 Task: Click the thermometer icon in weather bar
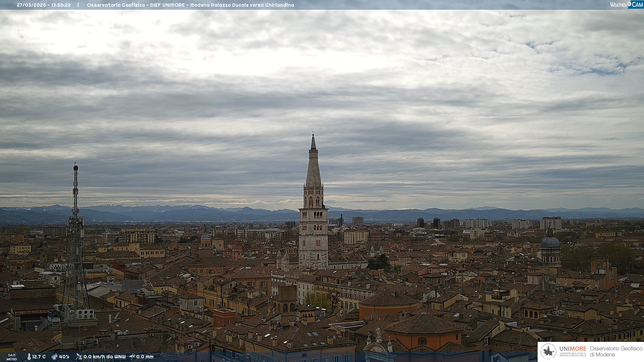point(29,357)
